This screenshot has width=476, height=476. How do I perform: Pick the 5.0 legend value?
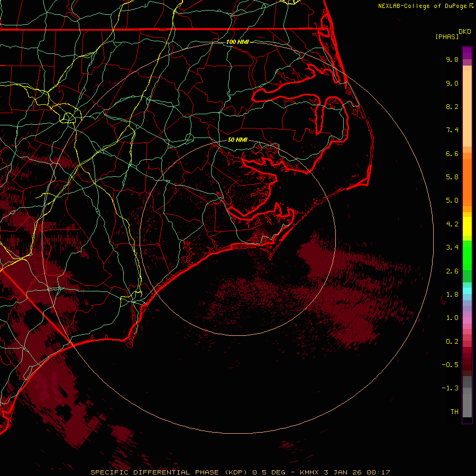pyautogui.click(x=452, y=200)
